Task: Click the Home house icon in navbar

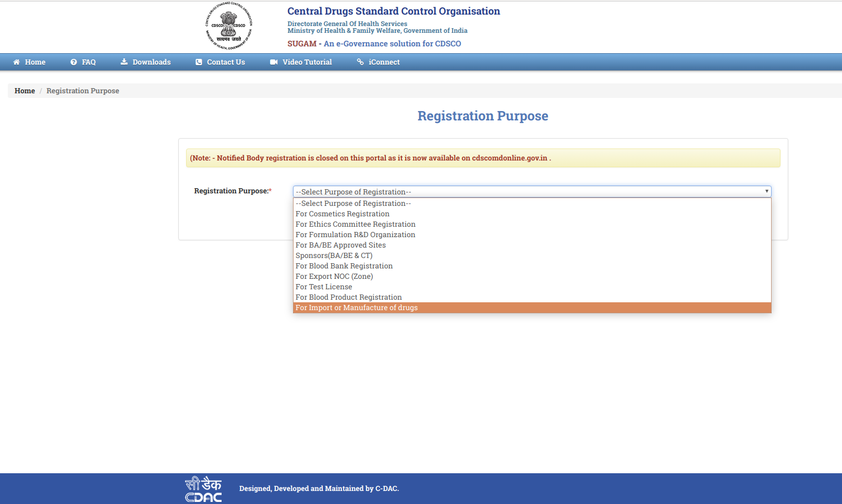Action: click(x=16, y=62)
